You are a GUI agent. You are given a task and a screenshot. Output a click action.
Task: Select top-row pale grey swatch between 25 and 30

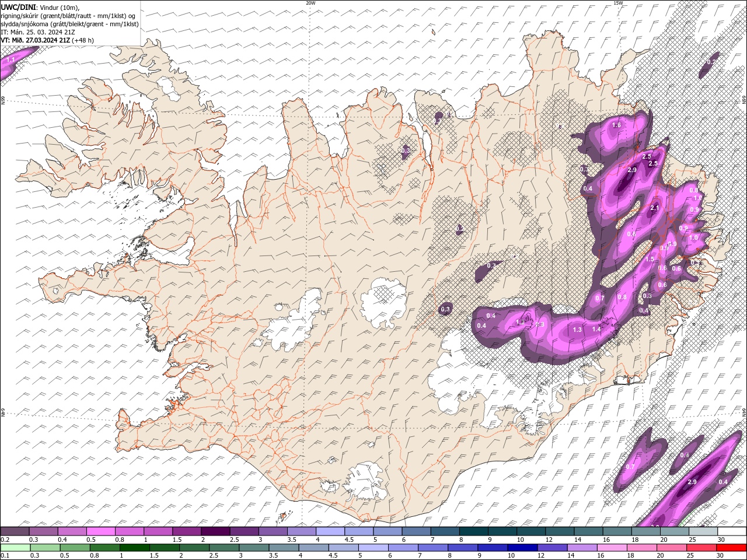click(x=703, y=531)
